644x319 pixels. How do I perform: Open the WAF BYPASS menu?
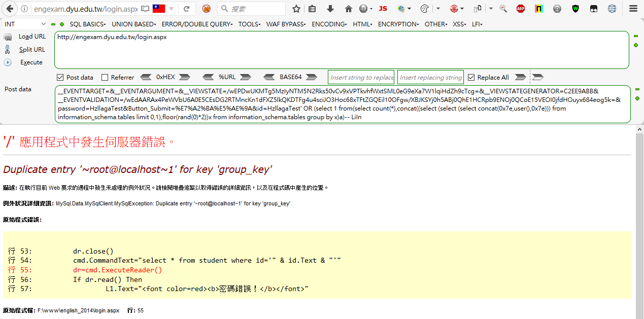click(x=287, y=24)
